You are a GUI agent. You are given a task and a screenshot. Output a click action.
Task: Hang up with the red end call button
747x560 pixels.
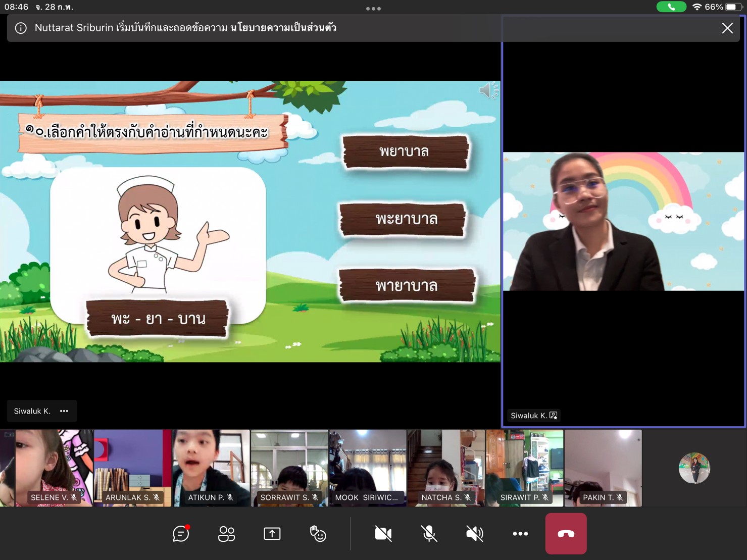tap(566, 534)
